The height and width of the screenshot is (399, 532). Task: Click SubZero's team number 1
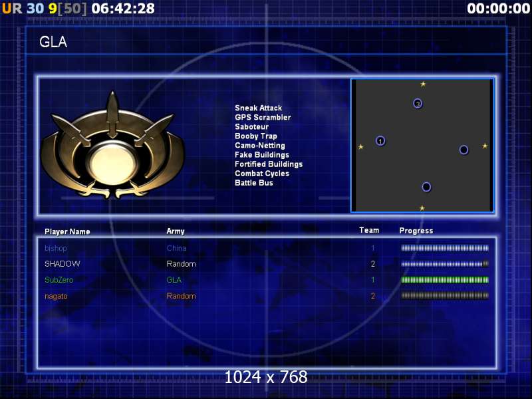[373, 280]
